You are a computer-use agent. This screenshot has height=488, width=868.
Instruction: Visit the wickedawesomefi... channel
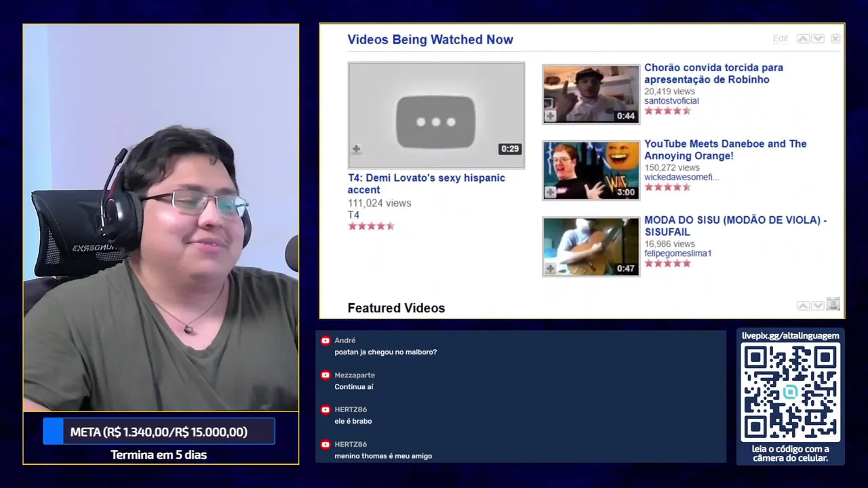(x=682, y=178)
